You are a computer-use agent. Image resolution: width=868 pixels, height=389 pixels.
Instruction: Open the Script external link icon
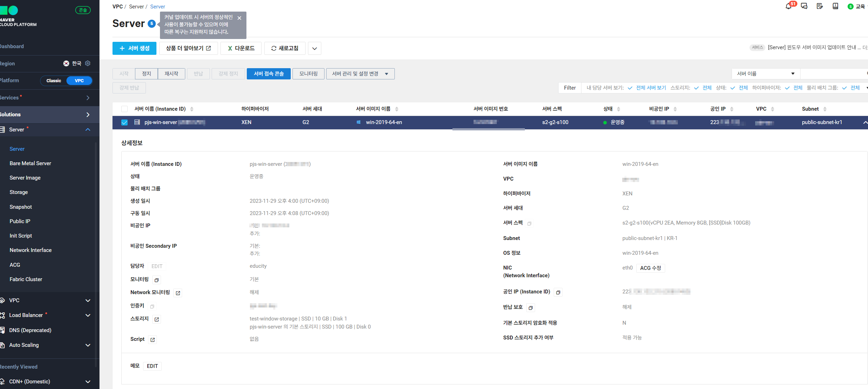click(153, 340)
